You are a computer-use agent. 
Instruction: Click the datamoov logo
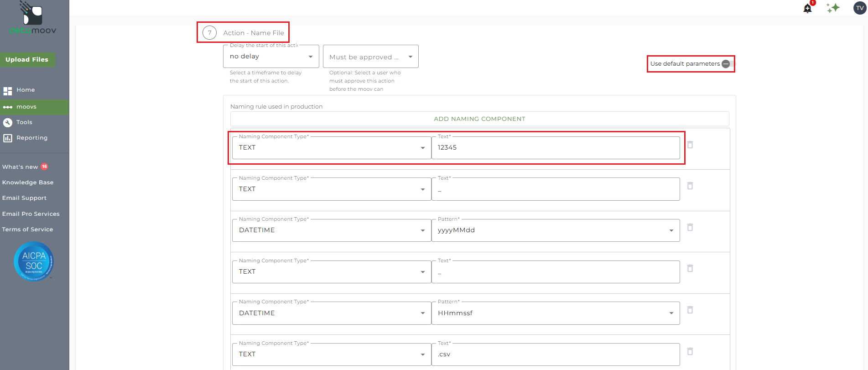(33, 18)
